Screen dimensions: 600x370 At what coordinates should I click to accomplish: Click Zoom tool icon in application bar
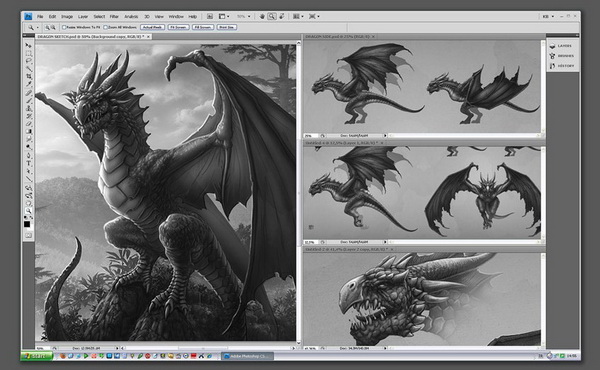coord(272,16)
